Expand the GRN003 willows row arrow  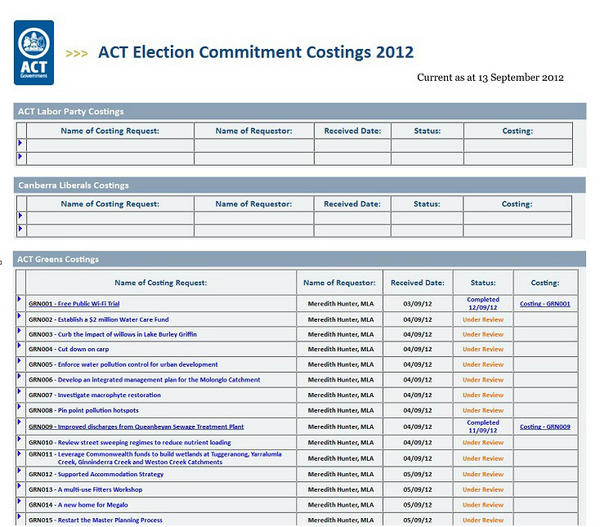coord(20,330)
